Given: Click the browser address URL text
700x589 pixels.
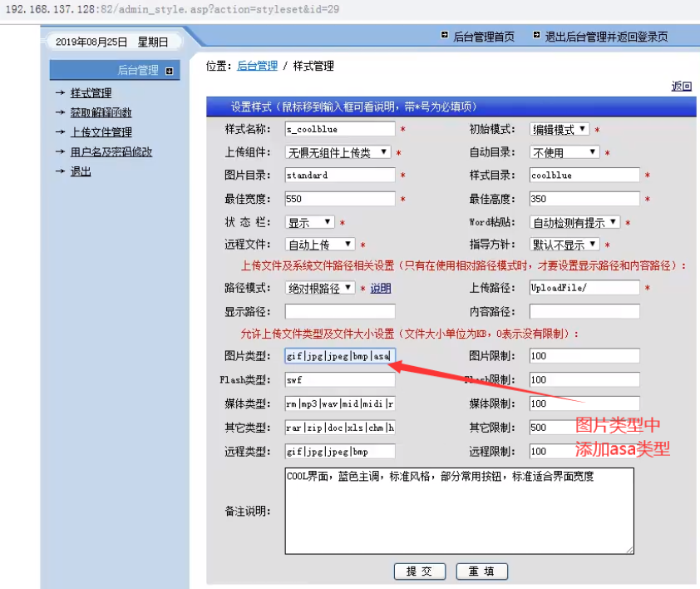Looking at the screenshot, I should (172, 9).
